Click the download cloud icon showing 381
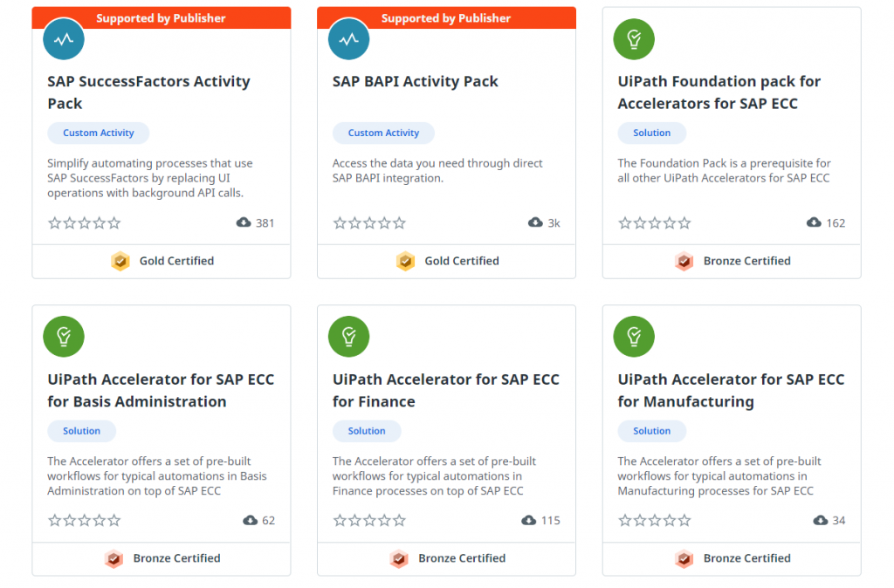 [x=244, y=222]
